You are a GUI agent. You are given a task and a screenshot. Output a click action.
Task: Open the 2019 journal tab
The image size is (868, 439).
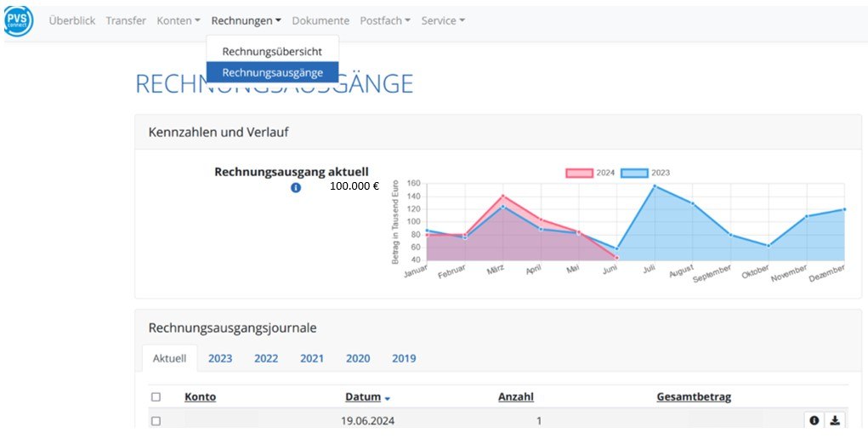[x=404, y=358]
